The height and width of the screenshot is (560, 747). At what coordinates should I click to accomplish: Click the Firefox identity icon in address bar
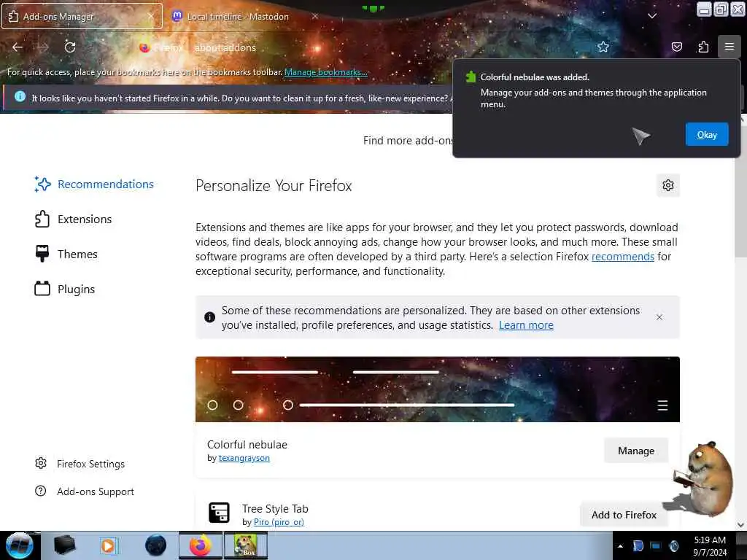click(x=144, y=47)
